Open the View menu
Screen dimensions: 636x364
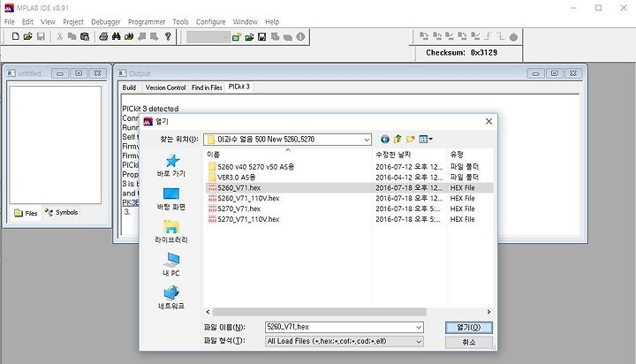[48, 22]
